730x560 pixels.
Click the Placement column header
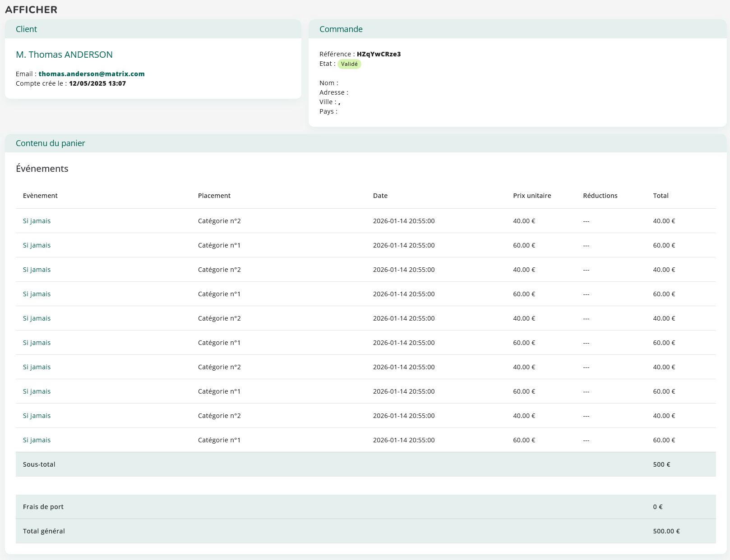[214, 196]
